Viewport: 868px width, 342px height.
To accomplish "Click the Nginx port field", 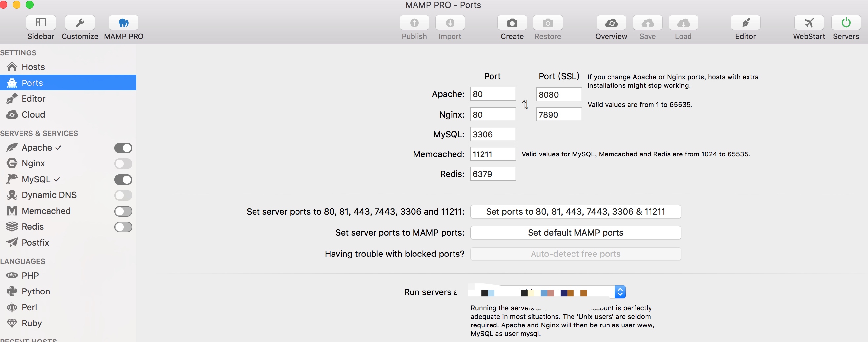I will click(x=493, y=115).
